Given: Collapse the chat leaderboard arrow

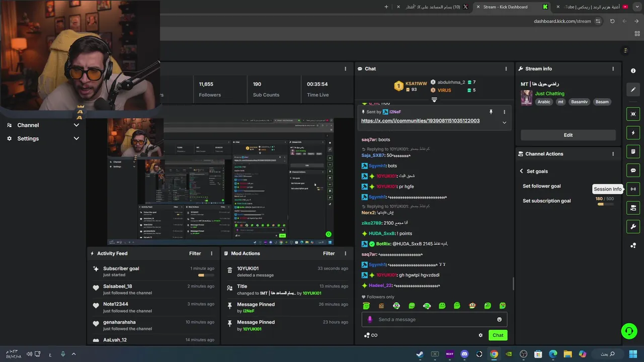Looking at the screenshot, I should [x=434, y=100].
